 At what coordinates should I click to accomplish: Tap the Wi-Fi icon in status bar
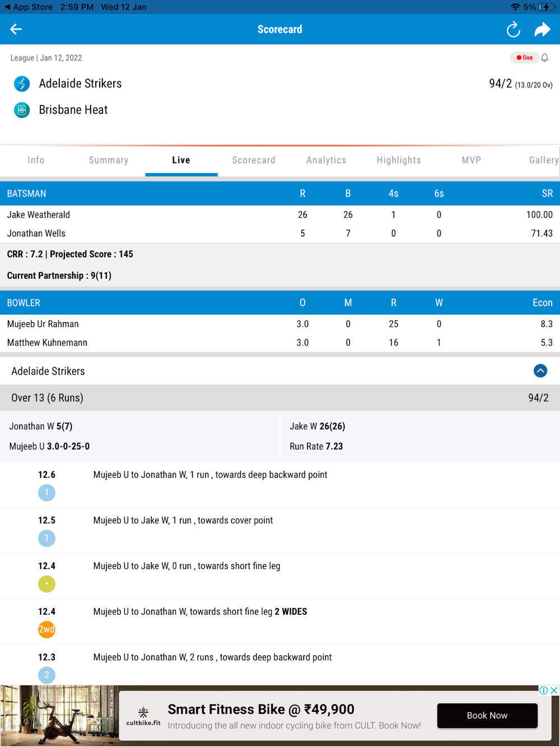tap(515, 7)
